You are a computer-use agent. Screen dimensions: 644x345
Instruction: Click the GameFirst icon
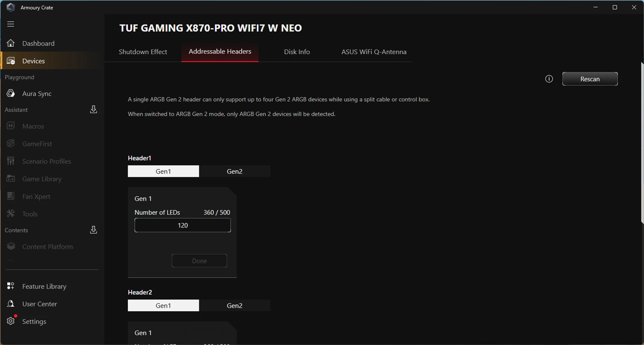pos(11,143)
